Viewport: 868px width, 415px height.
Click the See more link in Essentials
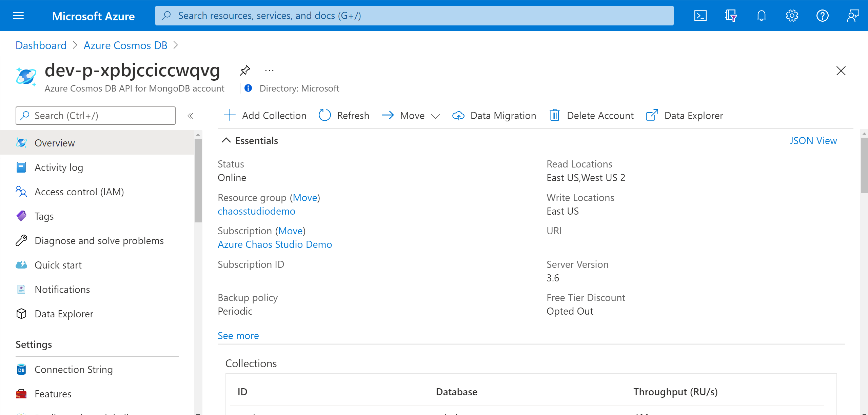pyautogui.click(x=237, y=335)
